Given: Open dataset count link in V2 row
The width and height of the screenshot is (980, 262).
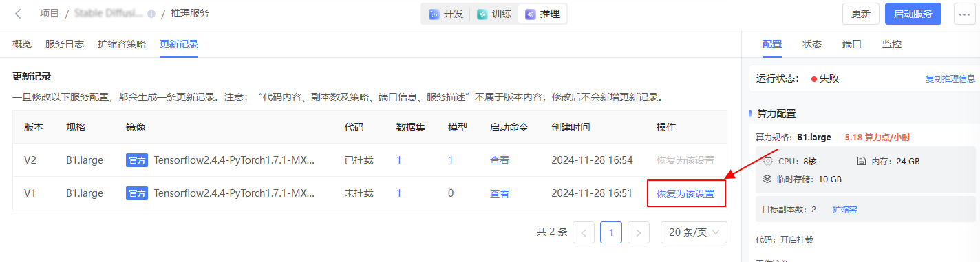Looking at the screenshot, I should 399,160.
